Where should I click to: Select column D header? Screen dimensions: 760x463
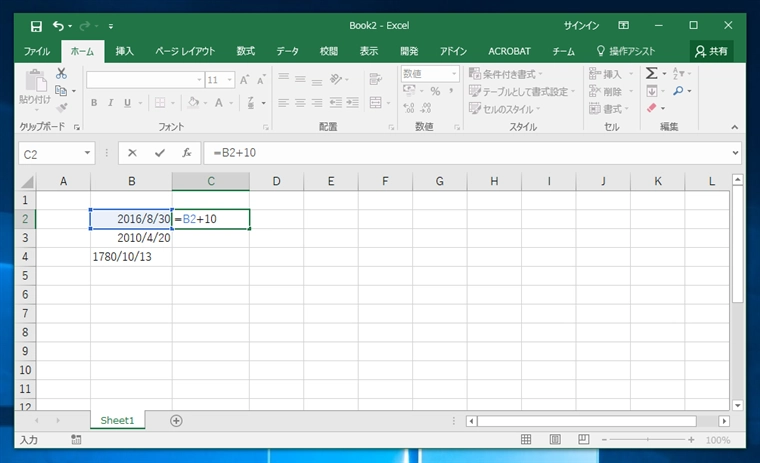coord(276,182)
